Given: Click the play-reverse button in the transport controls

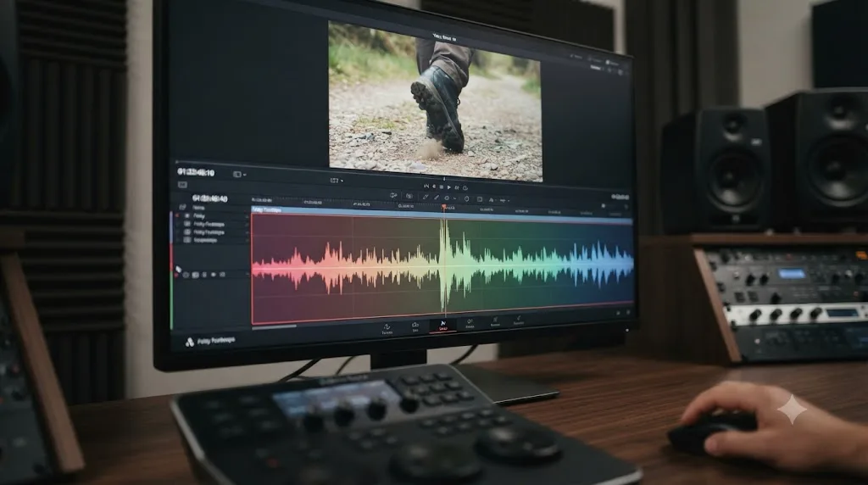Looking at the screenshot, I should [434, 187].
